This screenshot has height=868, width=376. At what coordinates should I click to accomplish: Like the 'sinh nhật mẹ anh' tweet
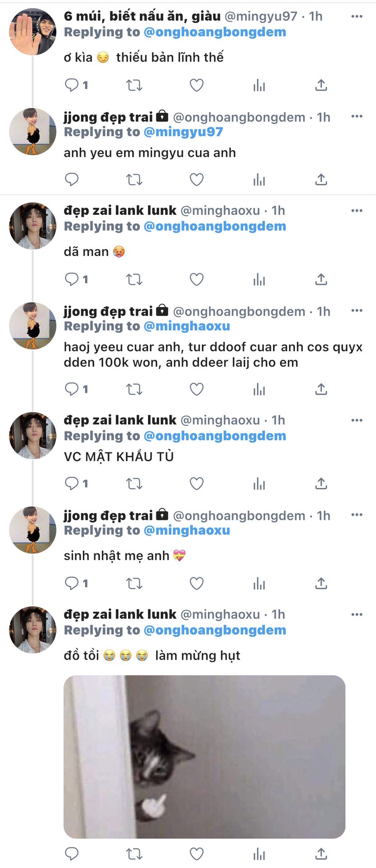196,584
